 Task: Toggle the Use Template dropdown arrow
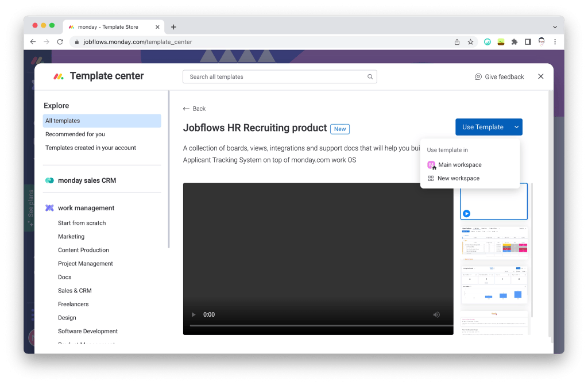coord(516,127)
